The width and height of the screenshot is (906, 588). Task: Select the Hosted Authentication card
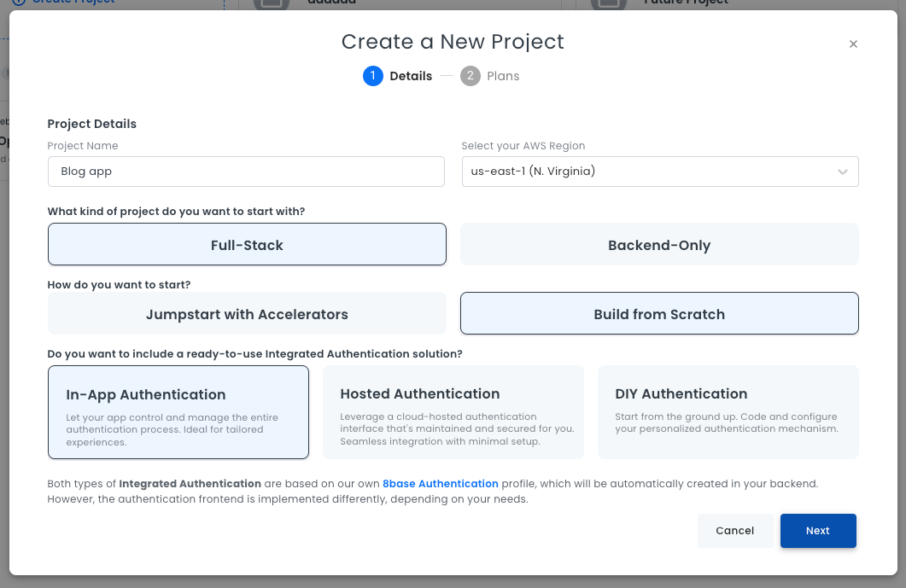453,412
